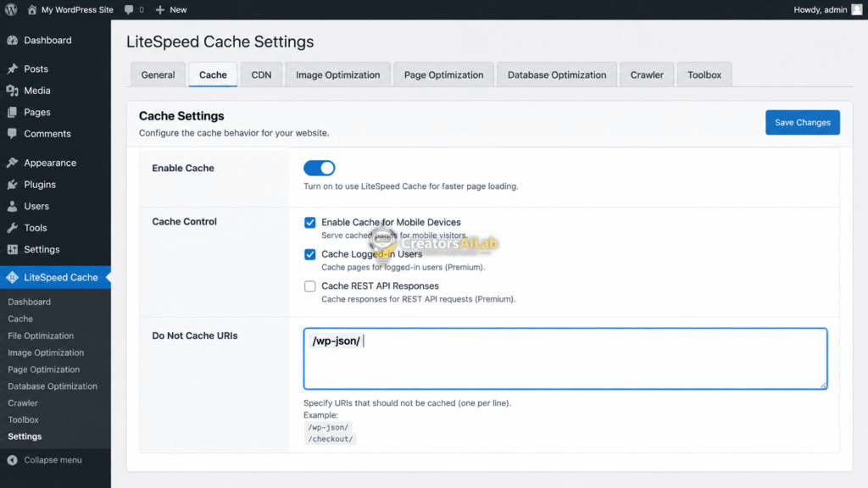Image resolution: width=868 pixels, height=488 pixels.
Task: Click the Users person icon
Action: 12,206
